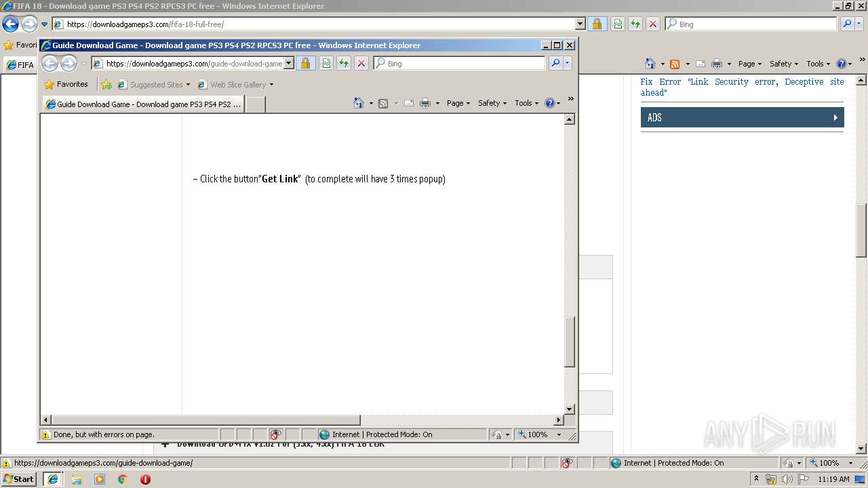Expand recent pages dropdown in FIFA 18 window
This screenshot has width=868, height=488.
[44, 24]
